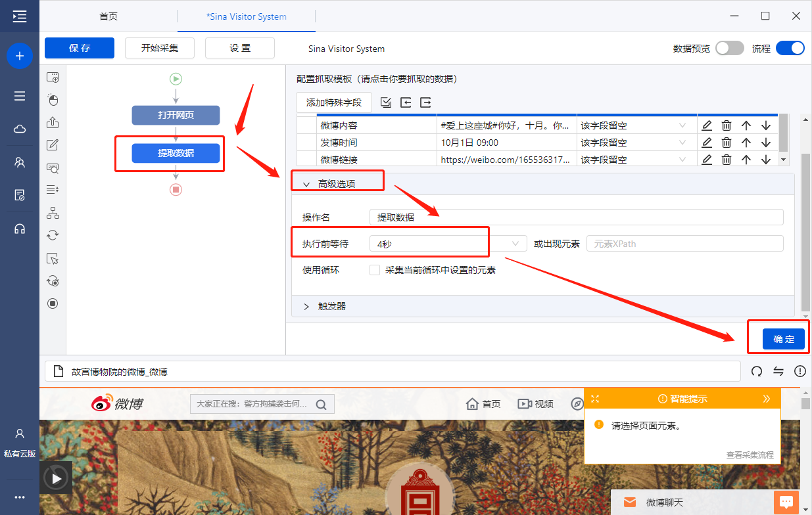812x515 pixels.
Task: Open Weibo 首页 navigation item
Action: [x=483, y=404]
